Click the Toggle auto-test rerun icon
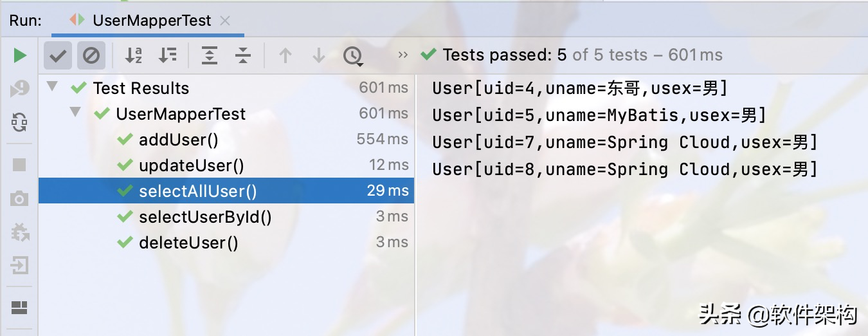The image size is (868, 336). [20, 122]
